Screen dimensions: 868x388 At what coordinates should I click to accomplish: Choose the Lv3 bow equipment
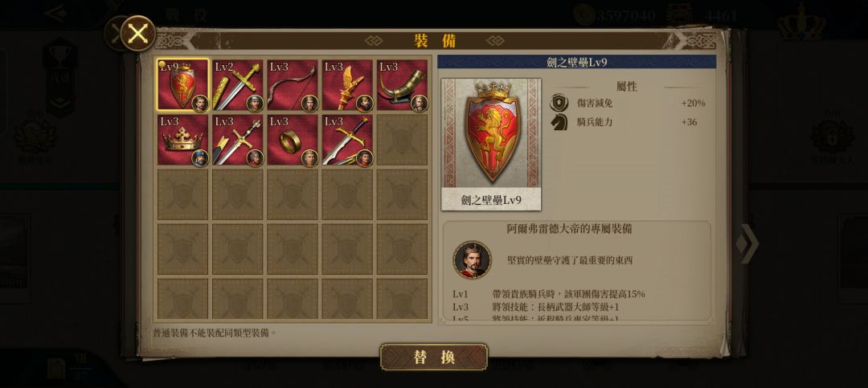pyautogui.click(x=293, y=84)
